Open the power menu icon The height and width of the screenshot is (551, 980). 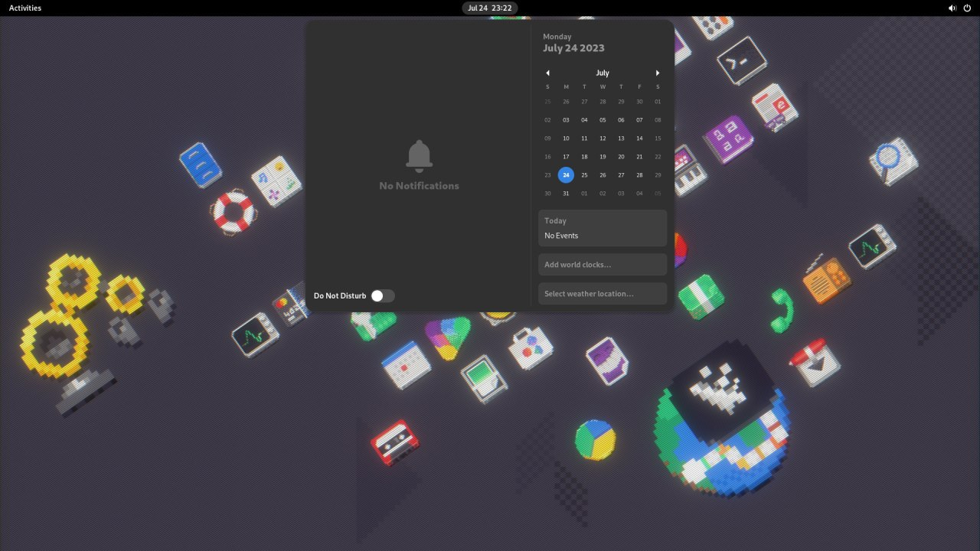pos(967,8)
